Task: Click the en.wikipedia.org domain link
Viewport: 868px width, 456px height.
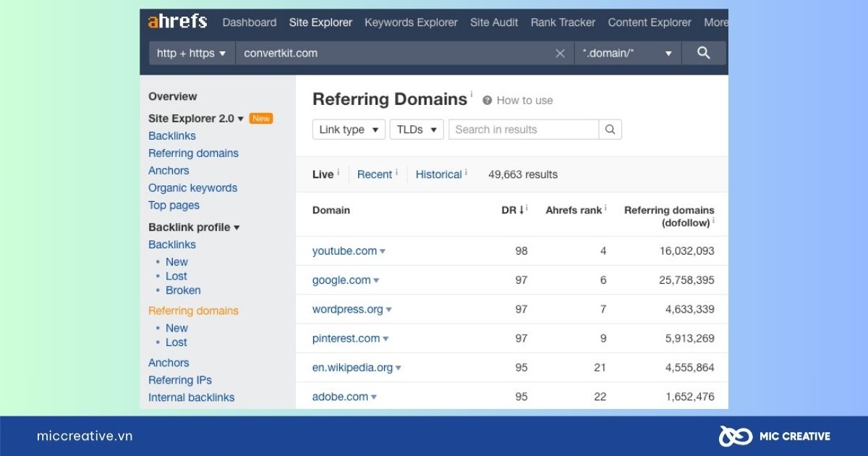Action: [352, 368]
